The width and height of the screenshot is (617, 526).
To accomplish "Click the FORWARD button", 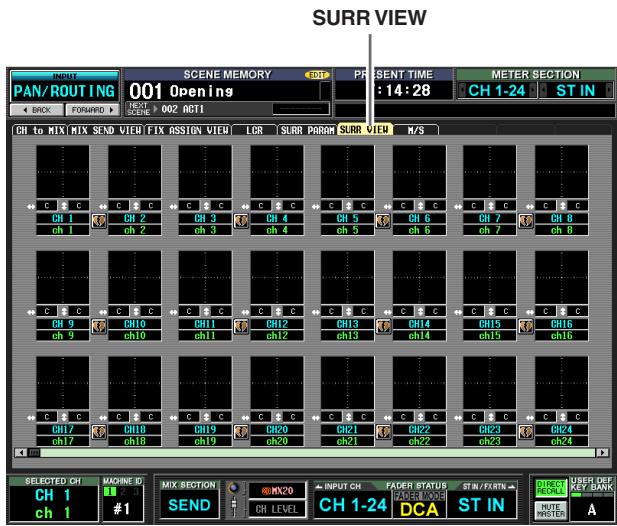I will [92, 110].
